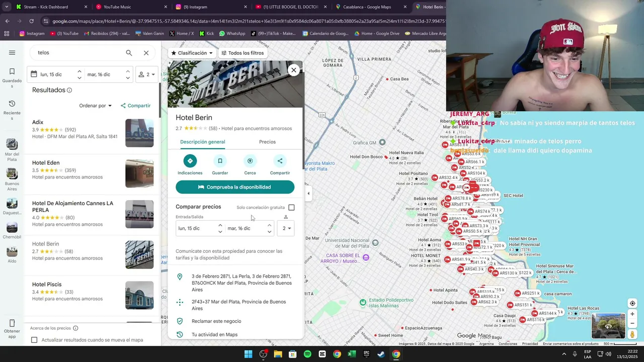The height and width of the screenshot is (362, 644).
Task: Open the Google Maps hamburger menu
Action: click(12, 53)
